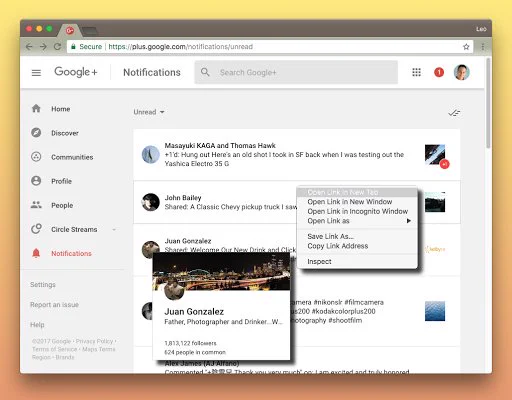The image size is (512, 400).
Task: Click the Juan Gonzalez hovercard name
Action: [194, 312]
